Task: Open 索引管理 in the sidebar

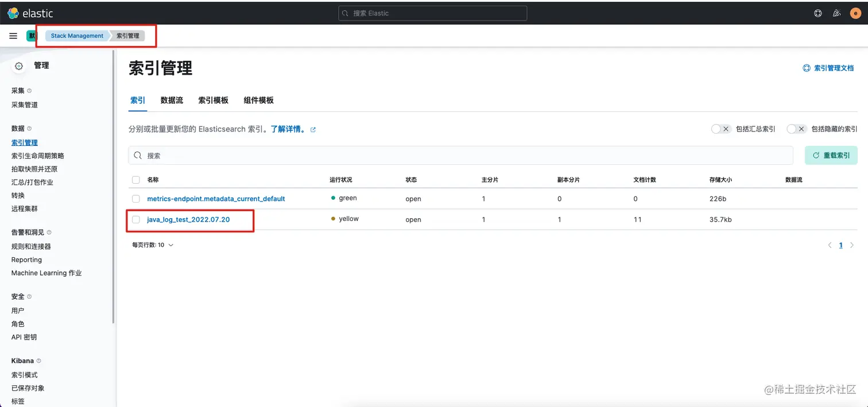Action: 25,143
